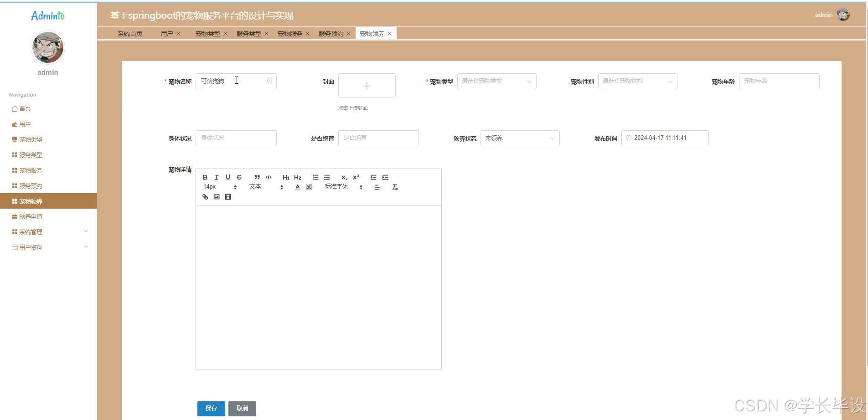This screenshot has height=420, width=868.
Task: Insert a bulleted list
Action: pyautogui.click(x=327, y=177)
